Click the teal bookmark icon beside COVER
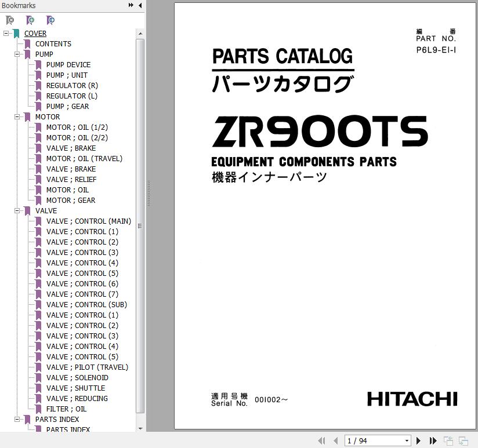 pyautogui.click(x=16, y=34)
